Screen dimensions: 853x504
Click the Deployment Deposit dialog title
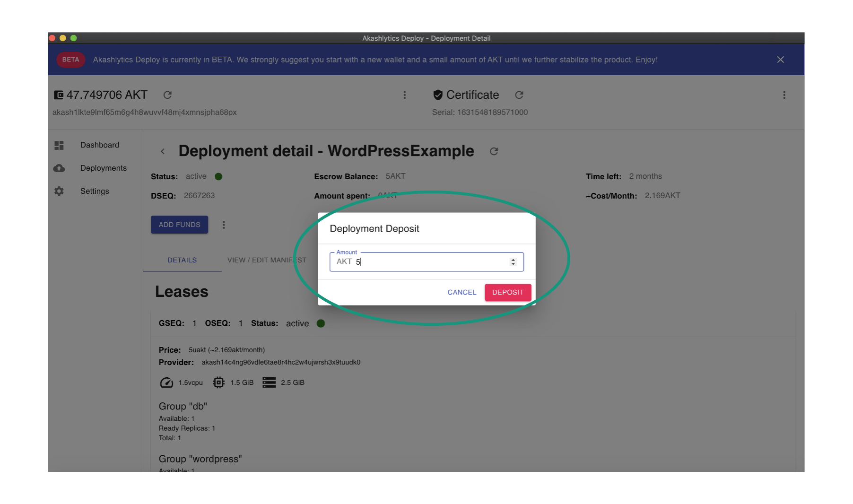(374, 229)
